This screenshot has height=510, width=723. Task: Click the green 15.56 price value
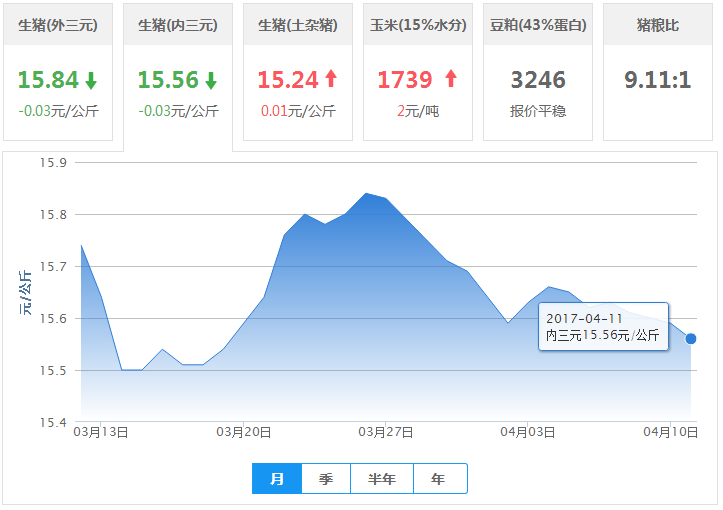(168, 80)
